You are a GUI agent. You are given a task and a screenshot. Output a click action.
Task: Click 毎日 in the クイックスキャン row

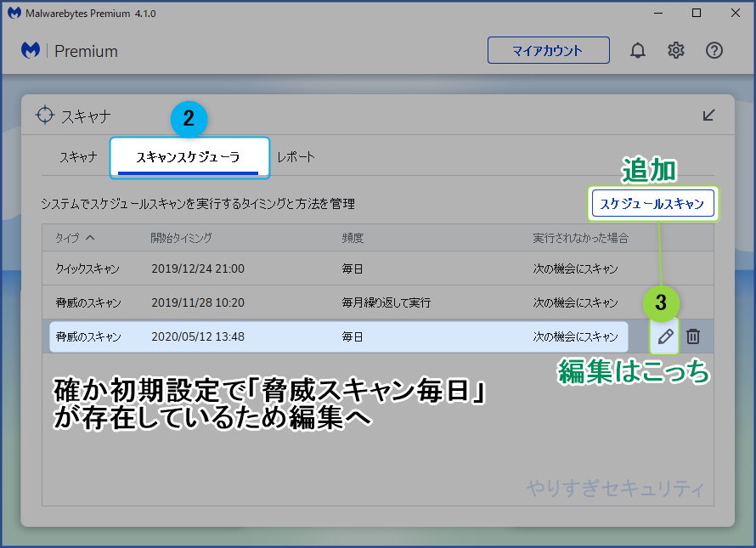353,268
